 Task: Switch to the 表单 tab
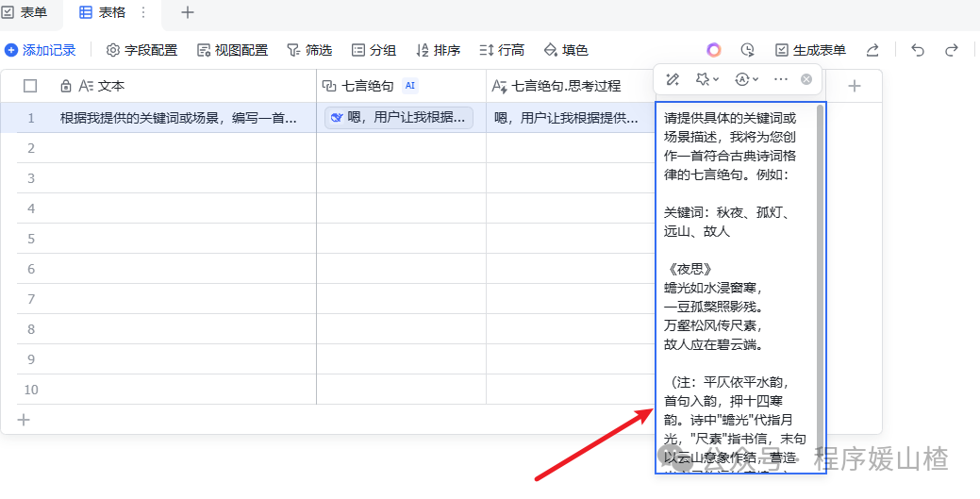click(x=25, y=12)
